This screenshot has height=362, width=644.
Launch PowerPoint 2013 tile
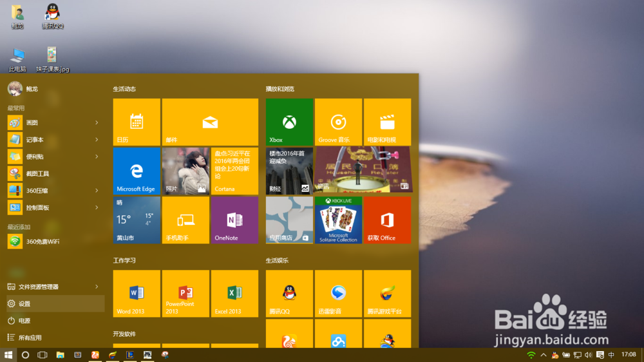(x=185, y=293)
